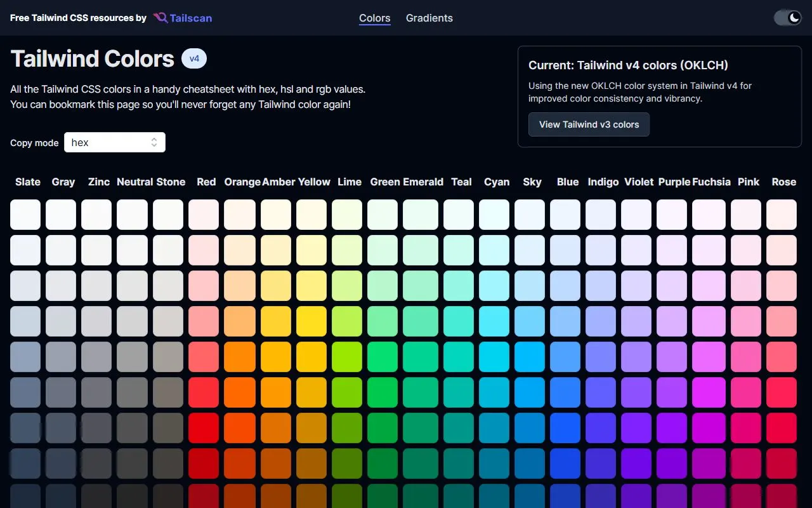812x508 pixels.
Task: Click the Zinc column header
Action: 99,182
